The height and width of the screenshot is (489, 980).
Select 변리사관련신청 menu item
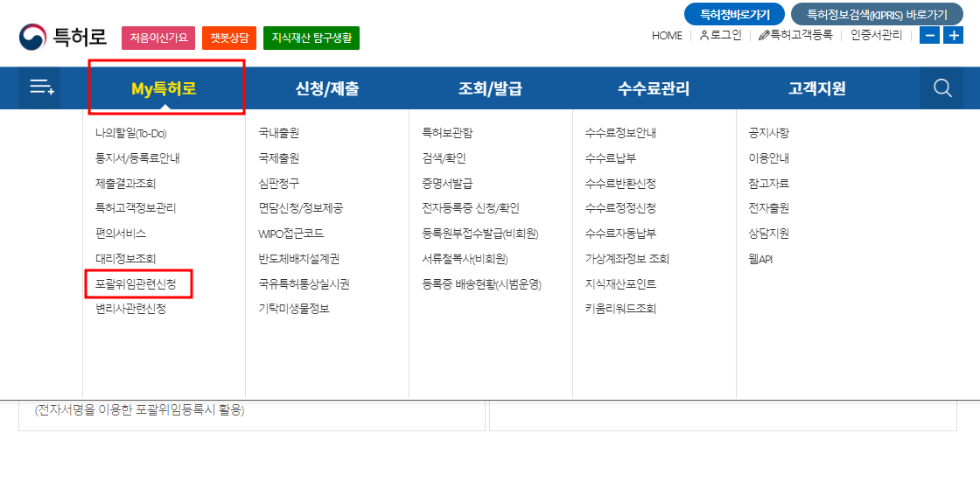tap(130, 309)
